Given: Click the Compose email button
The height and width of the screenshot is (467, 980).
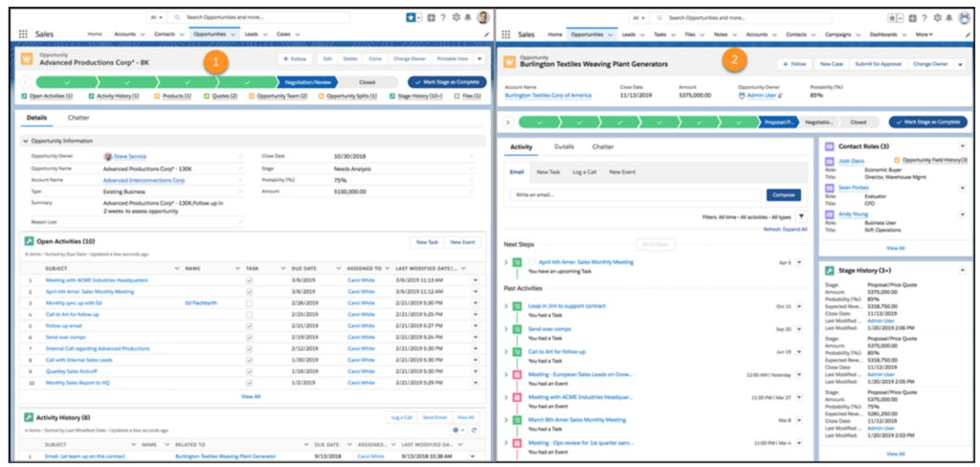Looking at the screenshot, I should (x=783, y=195).
